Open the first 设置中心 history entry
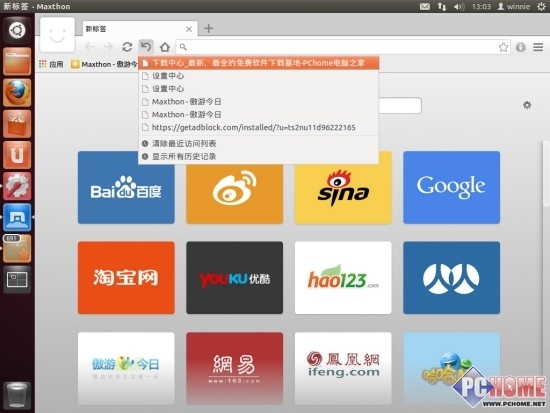Screen dimensions: 550x413 tap(259, 76)
